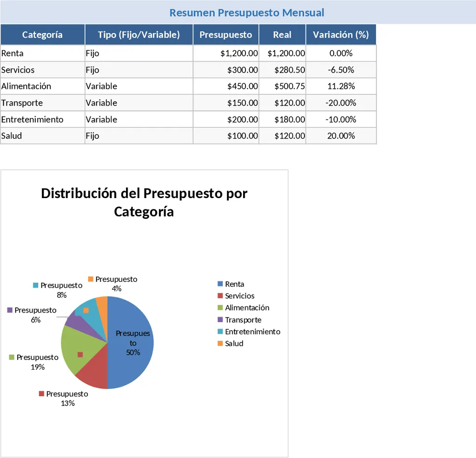Select the Variación (%) column header
Viewport: 476px width, 458px height.
click(x=341, y=34)
